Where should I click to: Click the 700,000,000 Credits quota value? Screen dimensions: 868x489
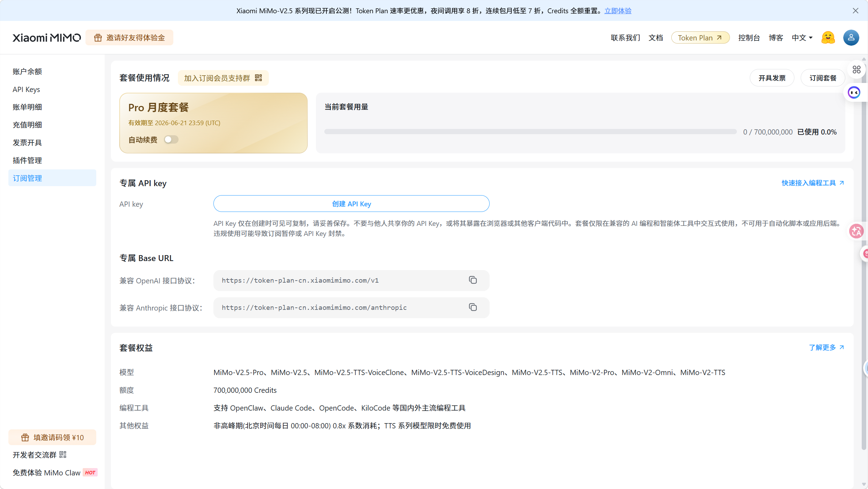pos(245,390)
